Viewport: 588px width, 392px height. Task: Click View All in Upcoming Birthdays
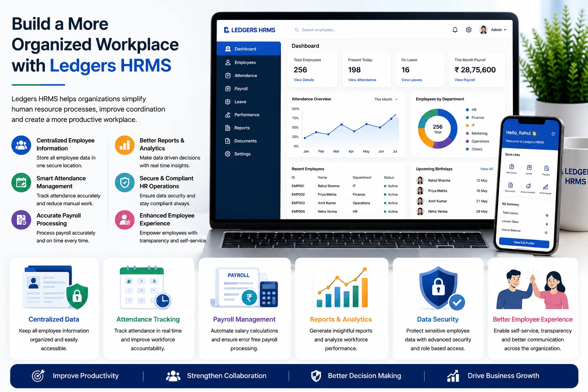[487, 169]
